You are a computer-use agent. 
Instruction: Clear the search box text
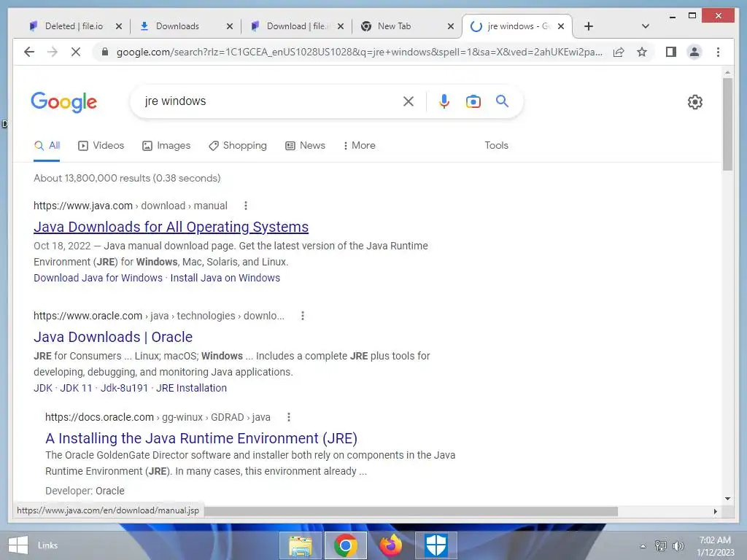pyautogui.click(x=409, y=101)
